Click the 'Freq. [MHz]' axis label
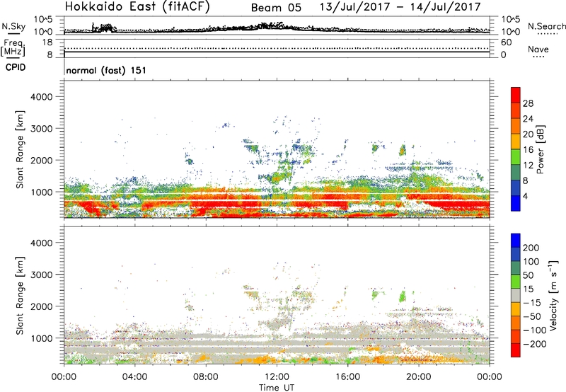The height and width of the screenshot is (392, 566). click(x=13, y=48)
